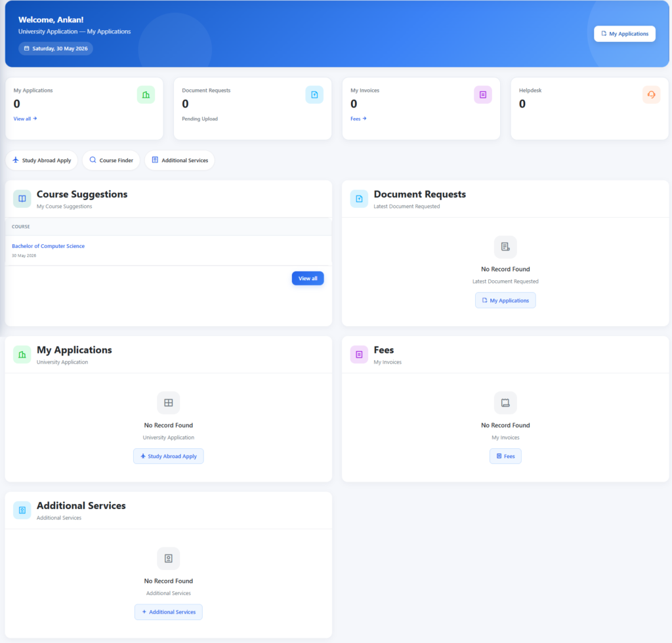Click Study Abroad Apply button in My Applications panel

coord(169,456)
